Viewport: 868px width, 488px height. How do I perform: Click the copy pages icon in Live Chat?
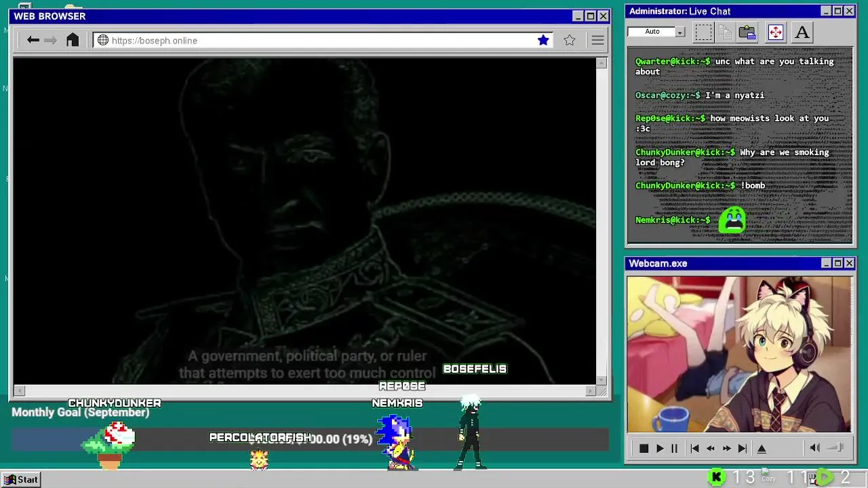coord(725,32)
